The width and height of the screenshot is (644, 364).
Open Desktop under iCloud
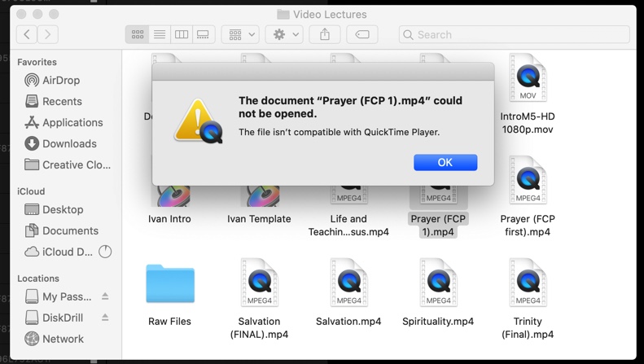coord(54,209)
